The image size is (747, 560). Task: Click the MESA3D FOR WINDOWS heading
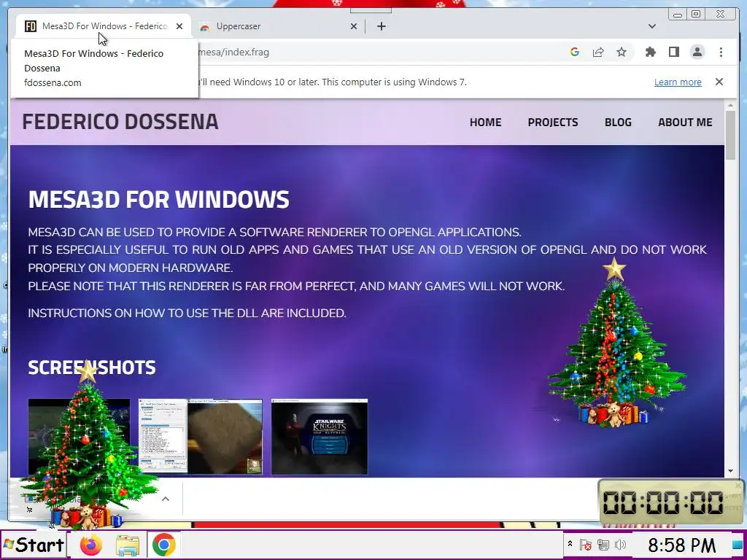(158, 200)
